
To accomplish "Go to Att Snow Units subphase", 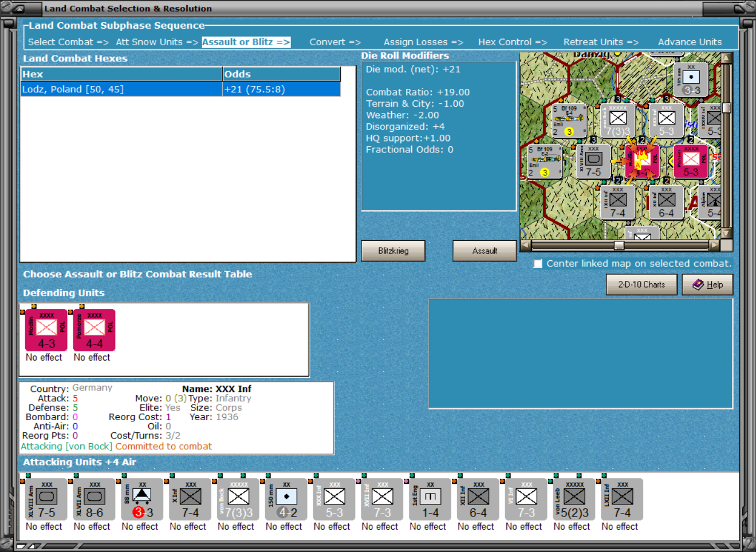I will [x=156, y=42].
